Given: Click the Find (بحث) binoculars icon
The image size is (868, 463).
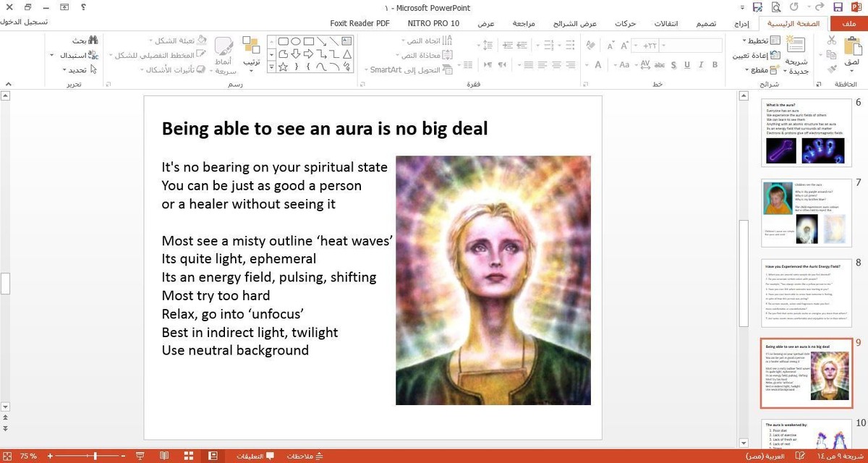Looking at the screenshot, I should (93, 41).
